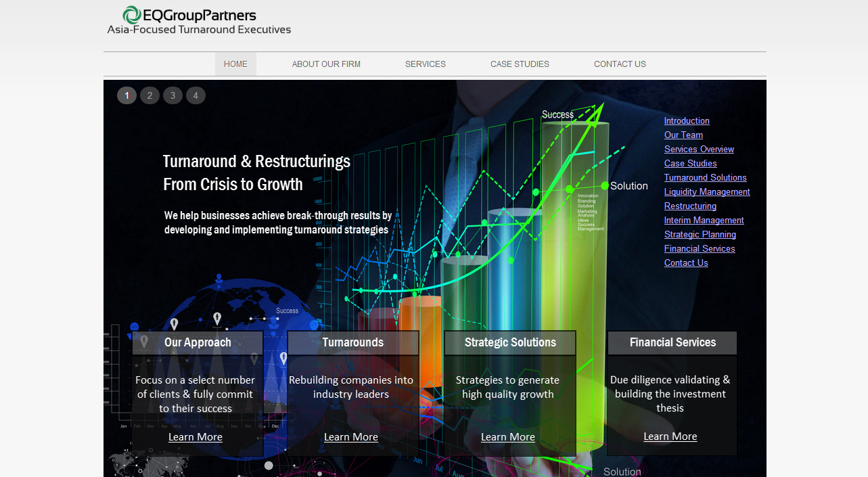Click Learn More under Our Approach
This screenshot has width=868, height=477.
tap(196, 437)
